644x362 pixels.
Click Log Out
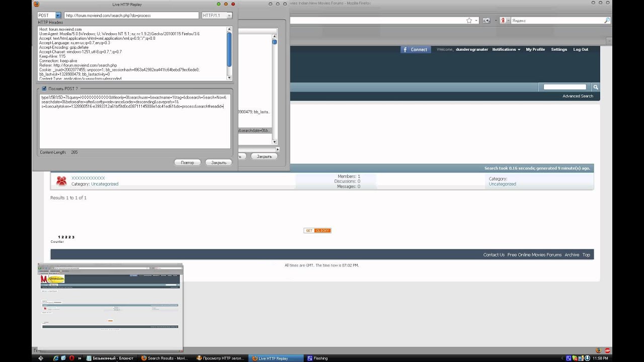pyautogui.click(x=581, y=49)
